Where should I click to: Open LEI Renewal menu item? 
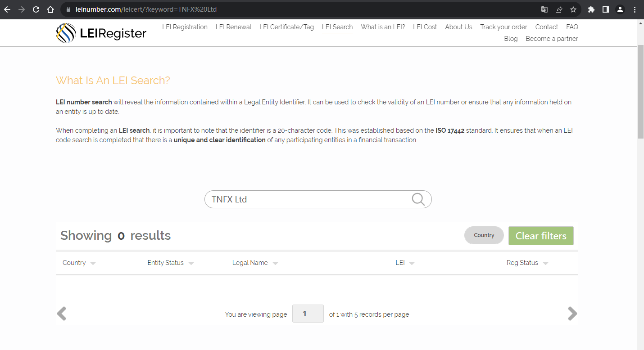233,27
